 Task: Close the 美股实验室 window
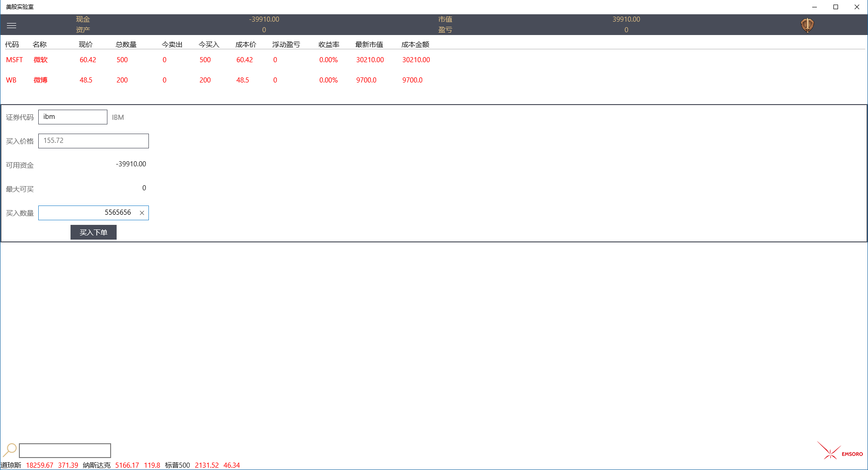click(x=857, y=7)
